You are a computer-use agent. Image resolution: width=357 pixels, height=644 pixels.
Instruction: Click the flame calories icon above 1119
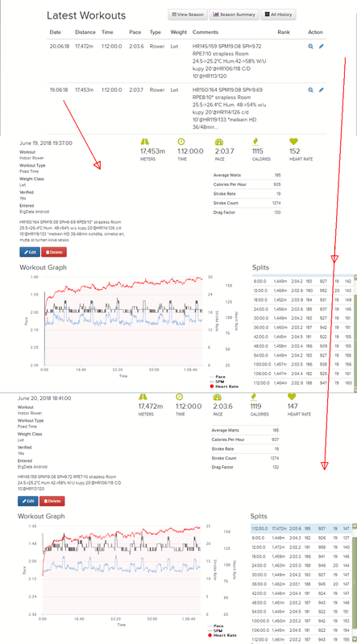(253, 396)
